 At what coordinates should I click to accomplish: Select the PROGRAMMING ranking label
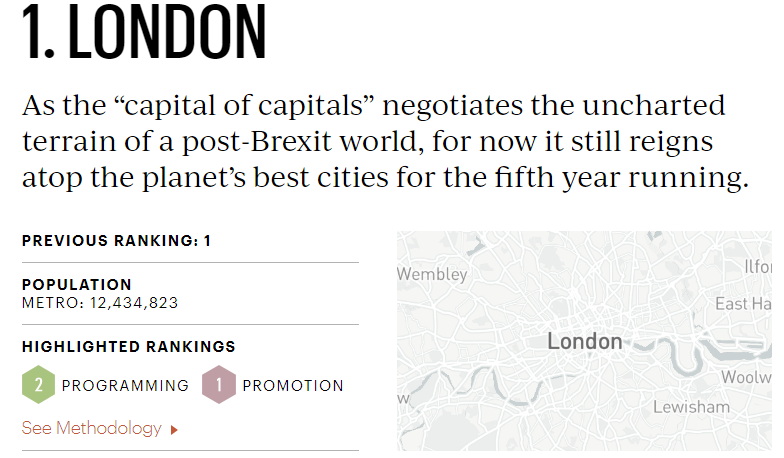coord(125,386)
